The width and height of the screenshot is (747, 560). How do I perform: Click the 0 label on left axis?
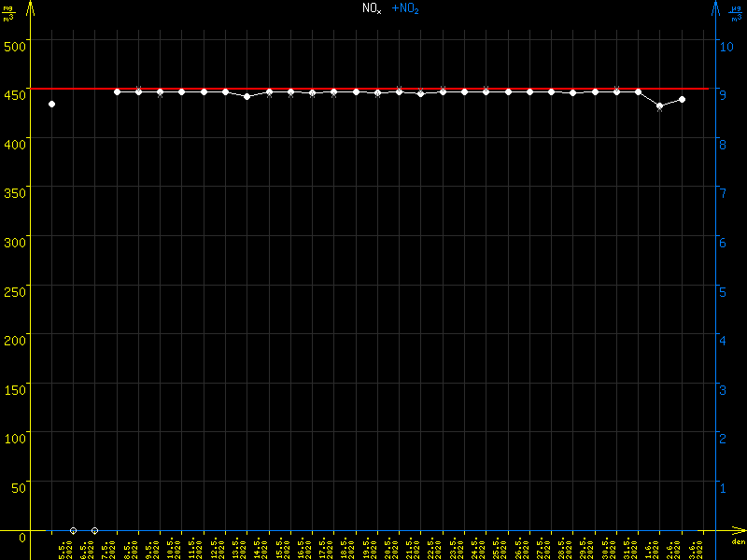22,536
